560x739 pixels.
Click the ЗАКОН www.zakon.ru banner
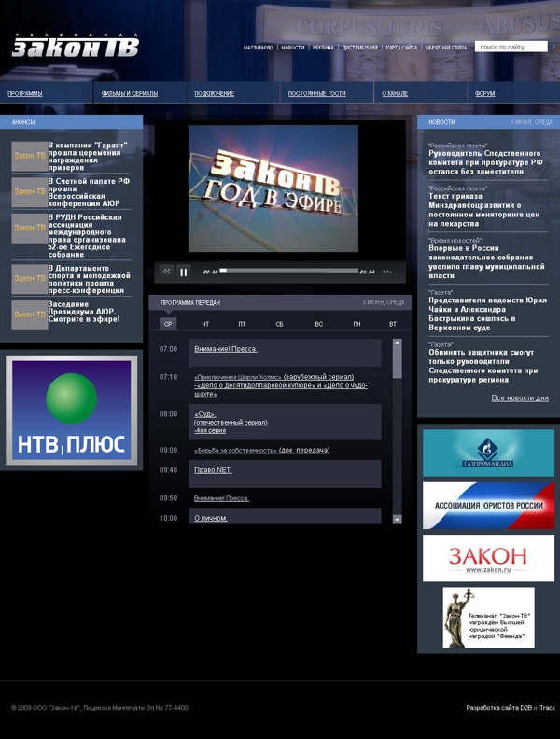point(488,558)
